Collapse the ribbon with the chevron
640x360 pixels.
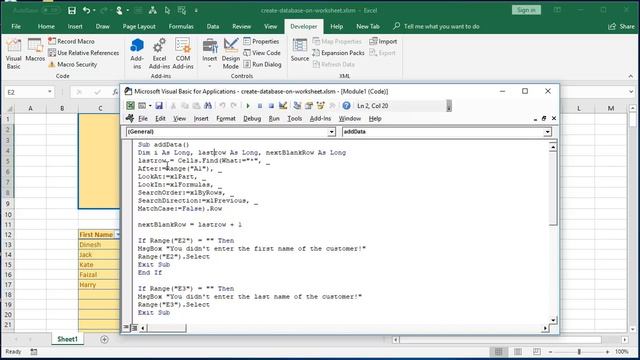631,76
